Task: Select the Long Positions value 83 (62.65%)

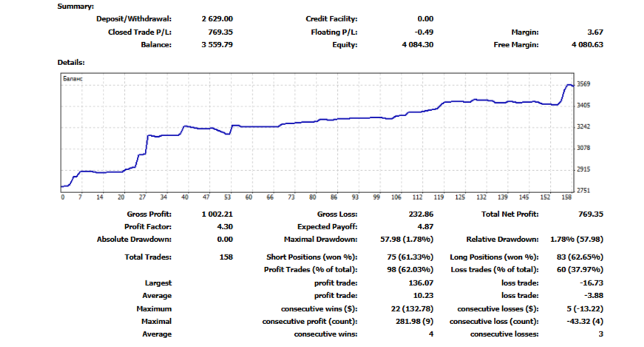Action: [580, 257]
